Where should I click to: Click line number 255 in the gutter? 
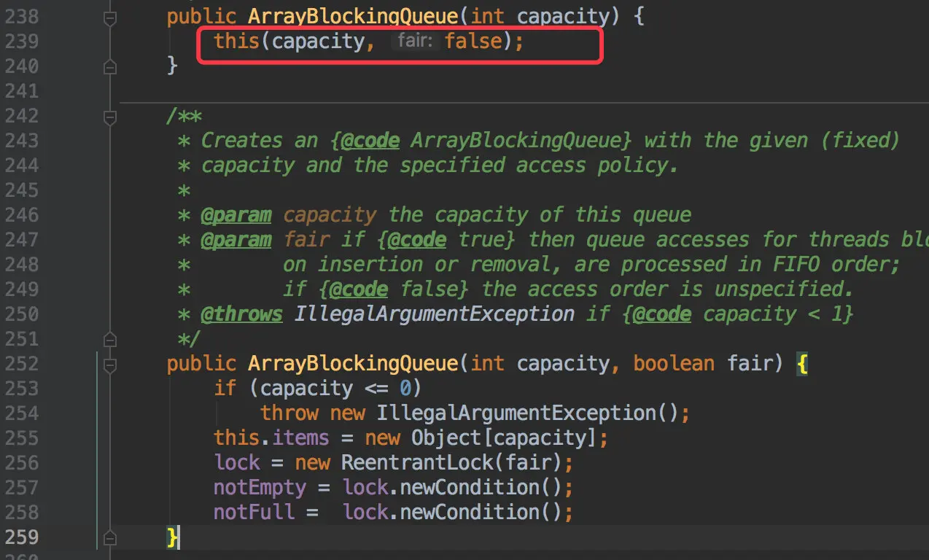pyautogui.click(x=22, y=437)
